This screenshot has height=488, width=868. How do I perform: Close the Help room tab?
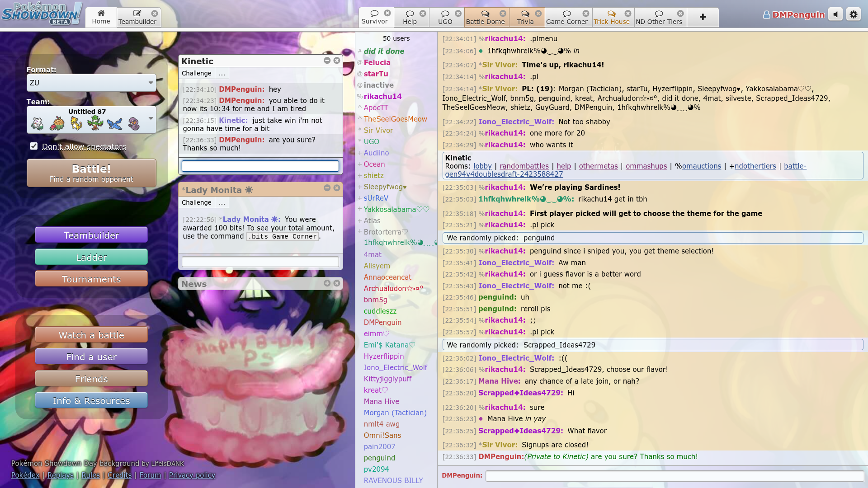click(423, 13)
